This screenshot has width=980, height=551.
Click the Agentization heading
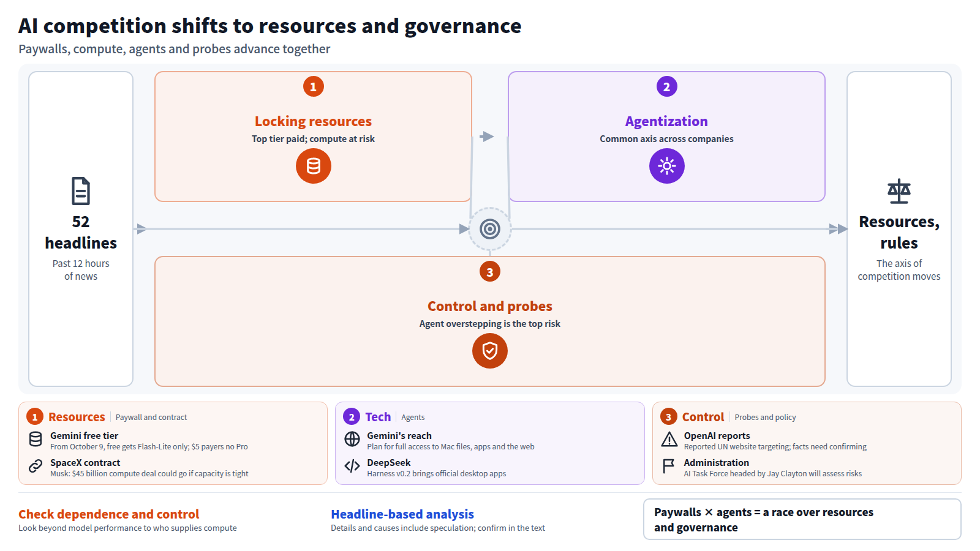(x=666, y=121)
